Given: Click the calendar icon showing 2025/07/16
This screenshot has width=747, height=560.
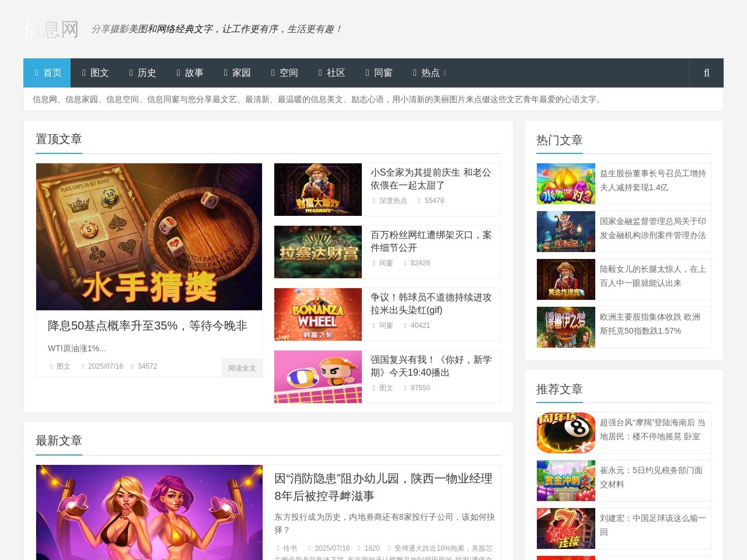Looking at the screenshot, I should (x=83, y=366).
